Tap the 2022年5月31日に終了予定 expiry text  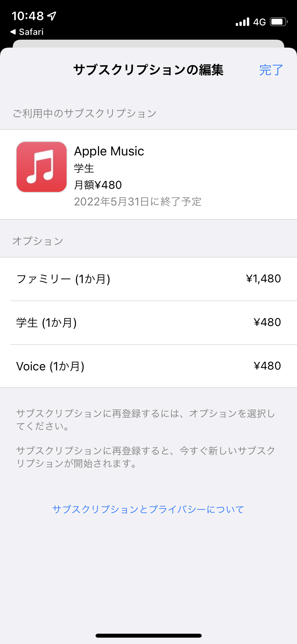138,202
